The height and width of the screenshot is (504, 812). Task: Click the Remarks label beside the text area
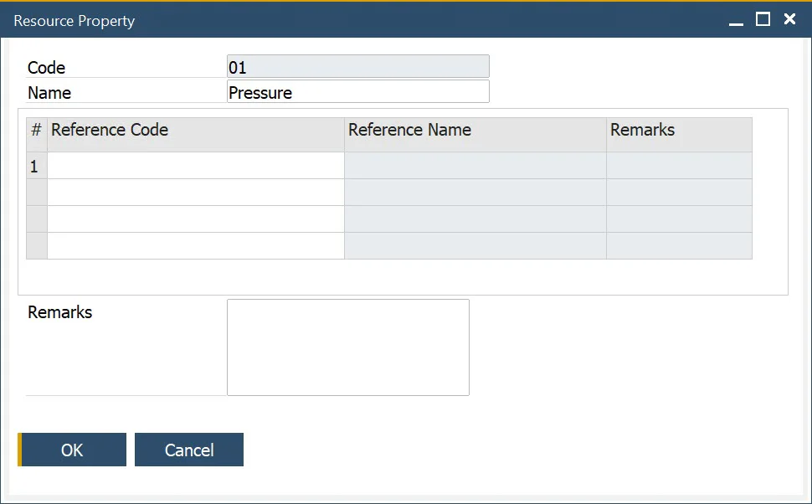tap(59, 312)
